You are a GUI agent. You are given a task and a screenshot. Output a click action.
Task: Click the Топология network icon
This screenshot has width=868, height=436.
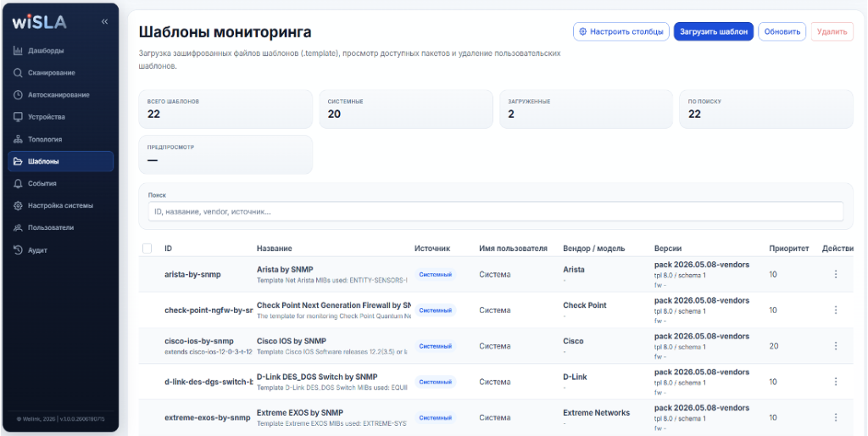click(x=18, y=139)
